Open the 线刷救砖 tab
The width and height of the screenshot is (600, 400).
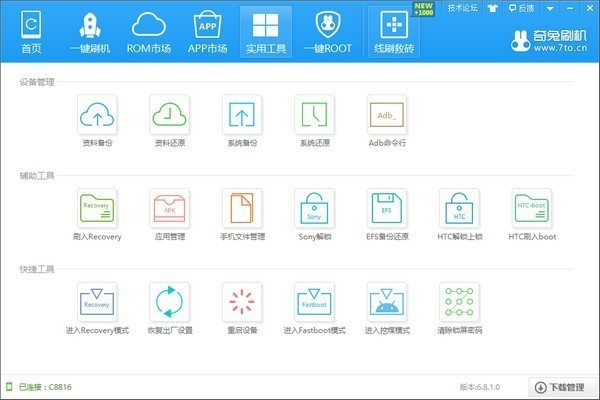(x=394, y=32)
